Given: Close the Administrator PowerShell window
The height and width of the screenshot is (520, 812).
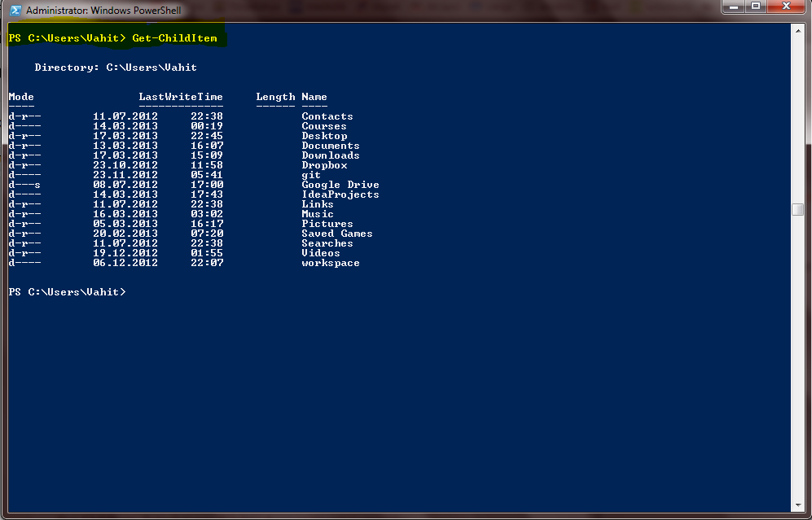Looking at the screenshot, I should 786,7.
